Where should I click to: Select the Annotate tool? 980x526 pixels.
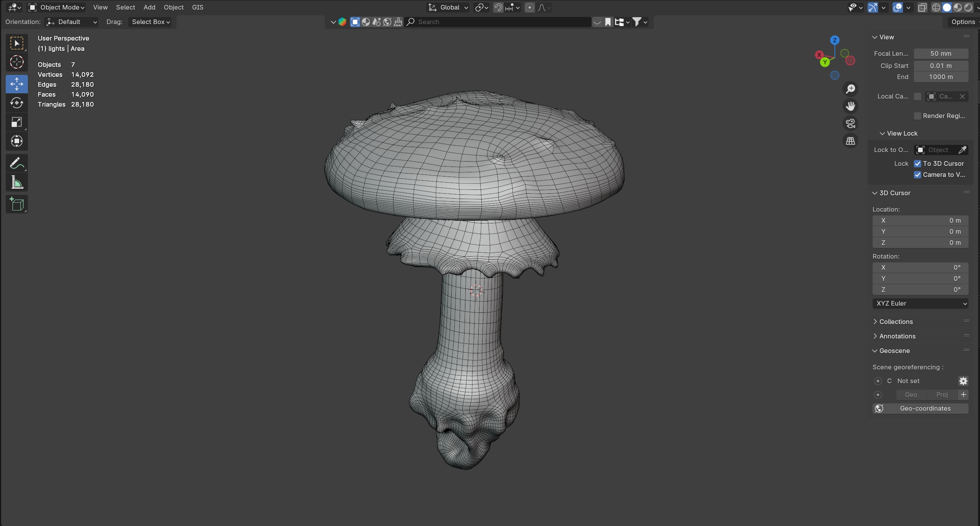[x=16, y=163]
